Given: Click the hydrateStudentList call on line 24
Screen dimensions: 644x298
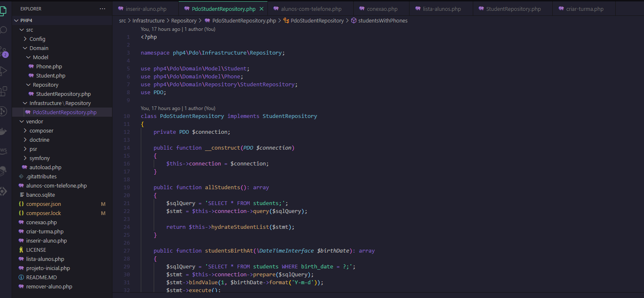Looking at the screenshot, I should (x=240, y=227).
